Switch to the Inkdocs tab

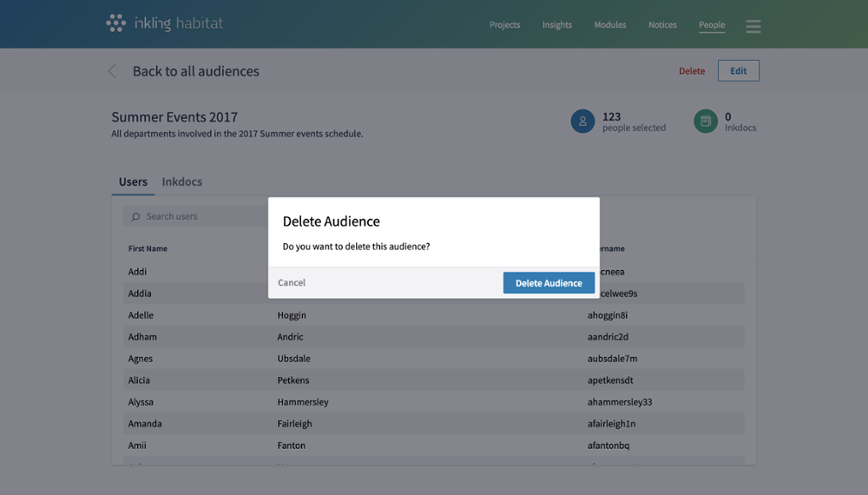182,181
